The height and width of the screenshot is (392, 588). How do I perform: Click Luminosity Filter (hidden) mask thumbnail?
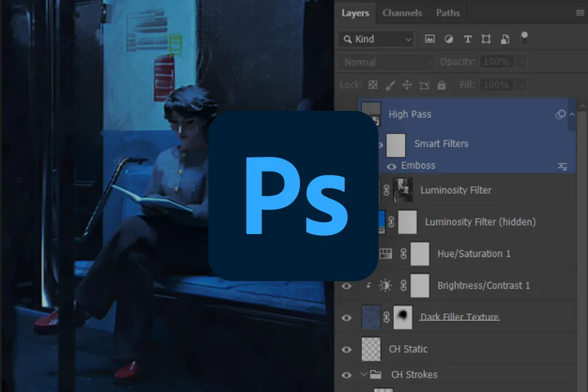(407, 222)
